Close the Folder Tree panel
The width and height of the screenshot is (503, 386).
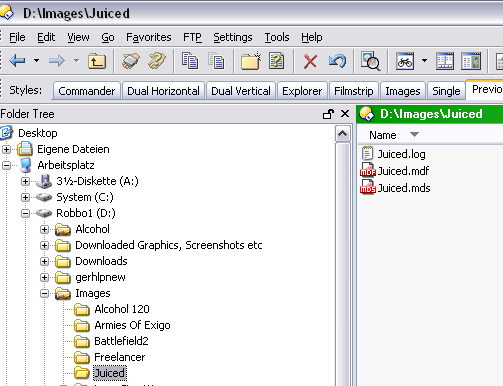click(345, 114)
